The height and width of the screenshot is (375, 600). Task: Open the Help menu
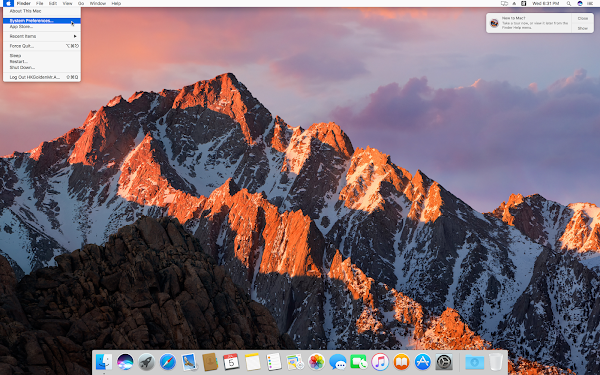(x=116, y=3)
